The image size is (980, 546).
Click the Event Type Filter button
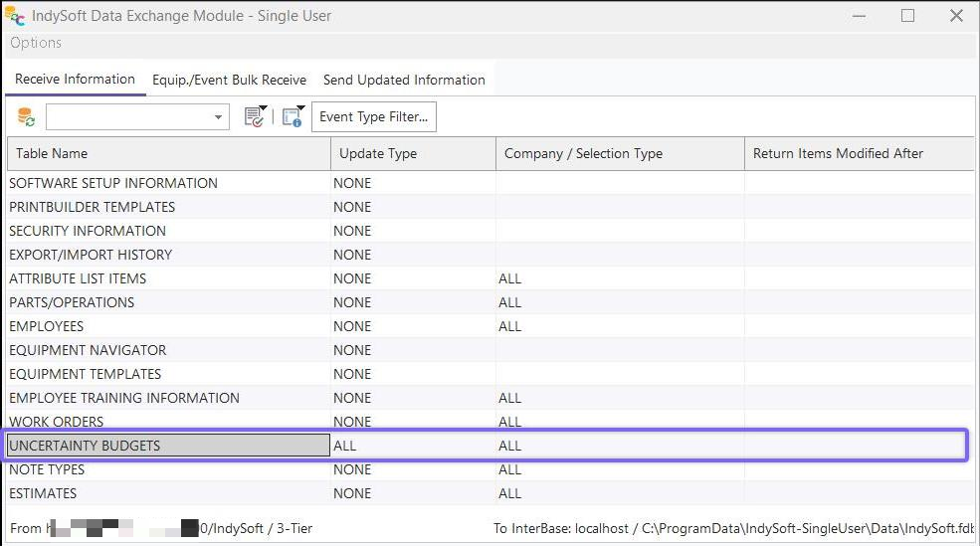pyautogui.click(x=373, y=117)
